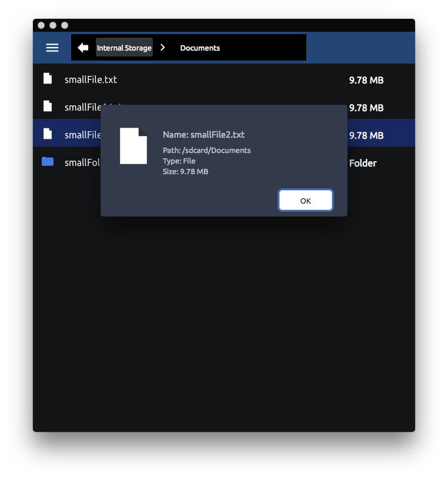448x479 pixels.
Task: Click the smallFile.txt file icon
Action: 48,79
